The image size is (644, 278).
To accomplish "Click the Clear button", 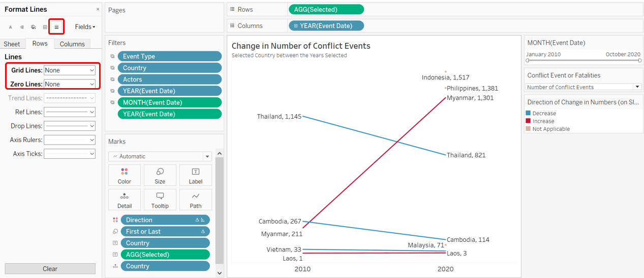I will point(50,269).
